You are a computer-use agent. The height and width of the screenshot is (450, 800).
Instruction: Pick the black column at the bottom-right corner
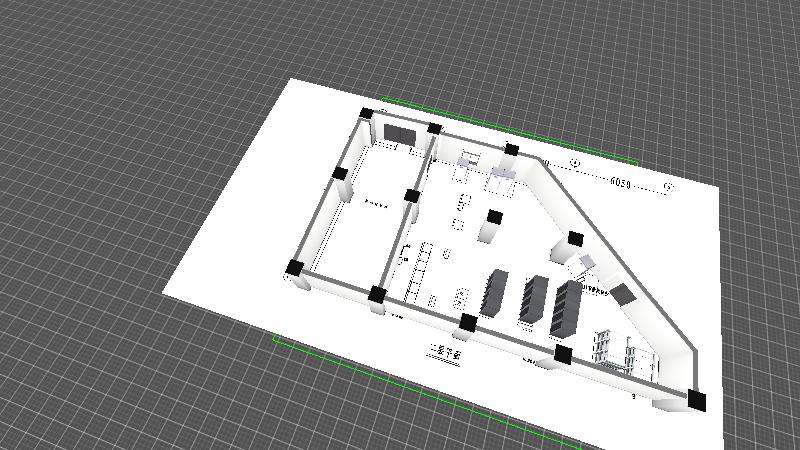697,400
